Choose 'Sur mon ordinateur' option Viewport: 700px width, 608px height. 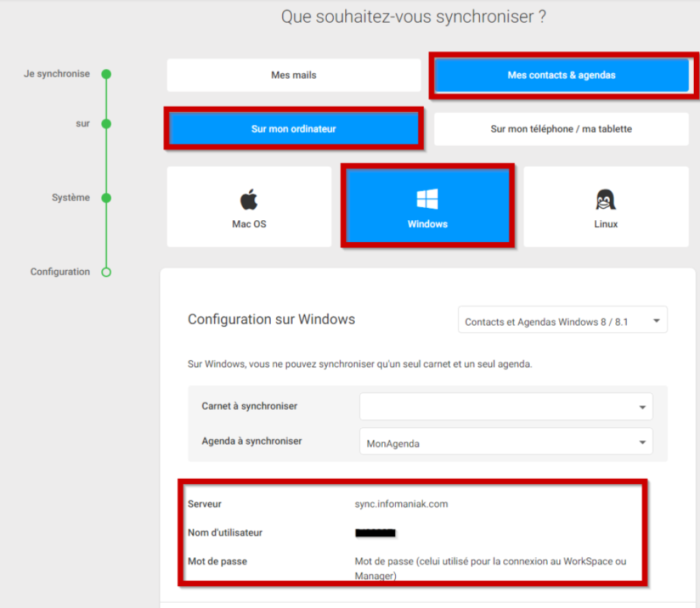click(294, 129)
